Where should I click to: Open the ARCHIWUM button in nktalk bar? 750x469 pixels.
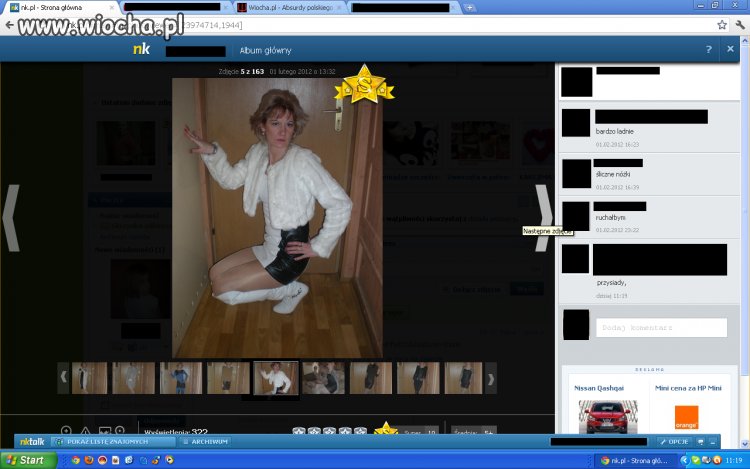click(x=206, y=442)
